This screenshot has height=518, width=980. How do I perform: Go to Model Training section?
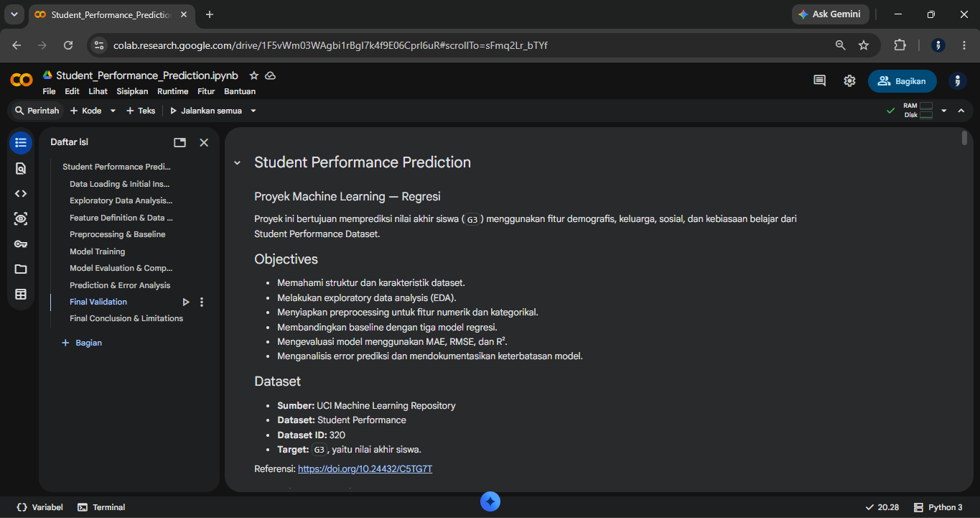click(x=97, y=251)
